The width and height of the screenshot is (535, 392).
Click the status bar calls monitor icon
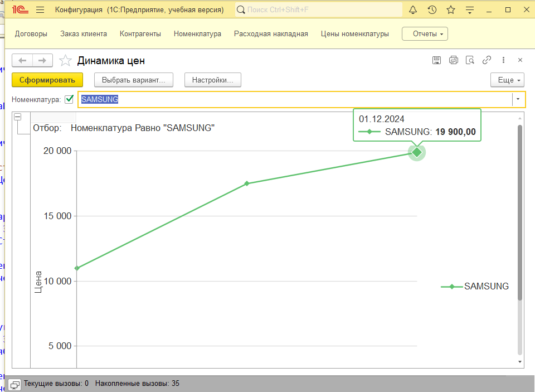tap(15, 385)
